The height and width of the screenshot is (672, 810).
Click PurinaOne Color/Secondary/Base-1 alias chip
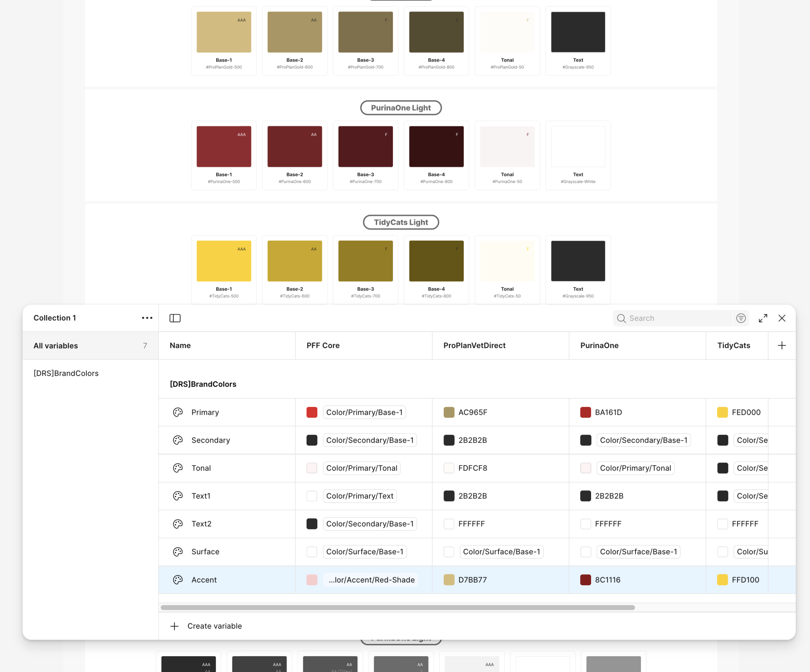coord(643,440)
